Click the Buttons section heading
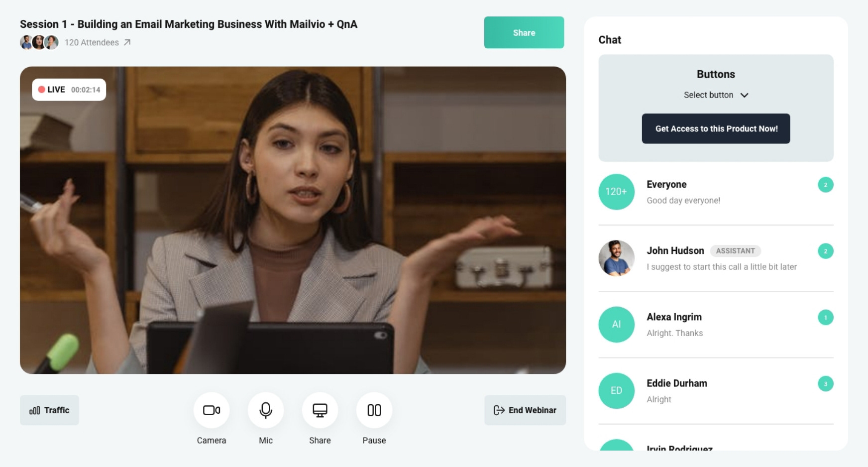868x467 pixels. pyautogui.click(x=716, y=74)
